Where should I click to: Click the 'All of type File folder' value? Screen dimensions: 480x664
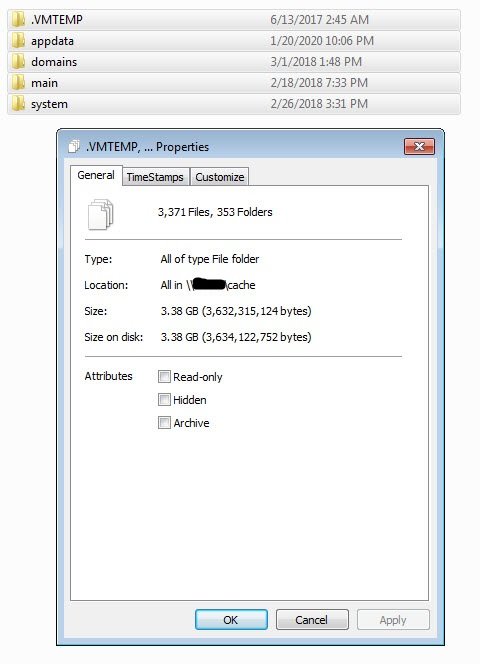click(x=210, y=259)
